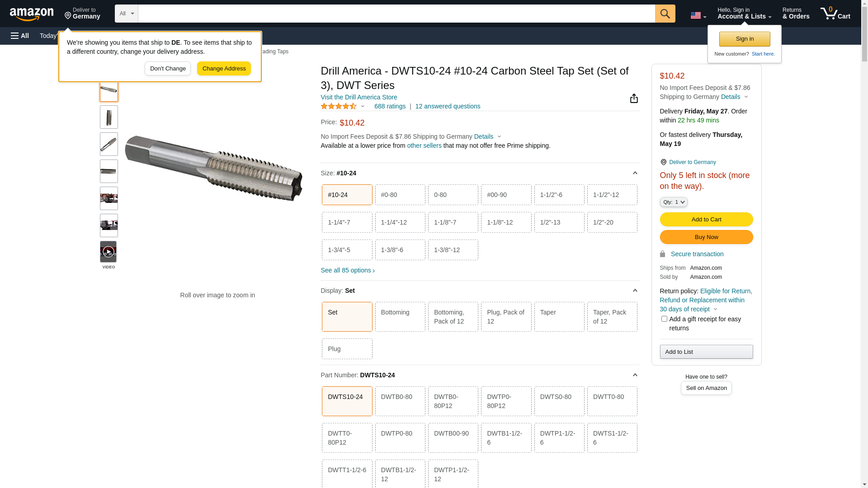Select the 1/2"-13 size option
The image size is (868, 488).
(x=559, y=222)
